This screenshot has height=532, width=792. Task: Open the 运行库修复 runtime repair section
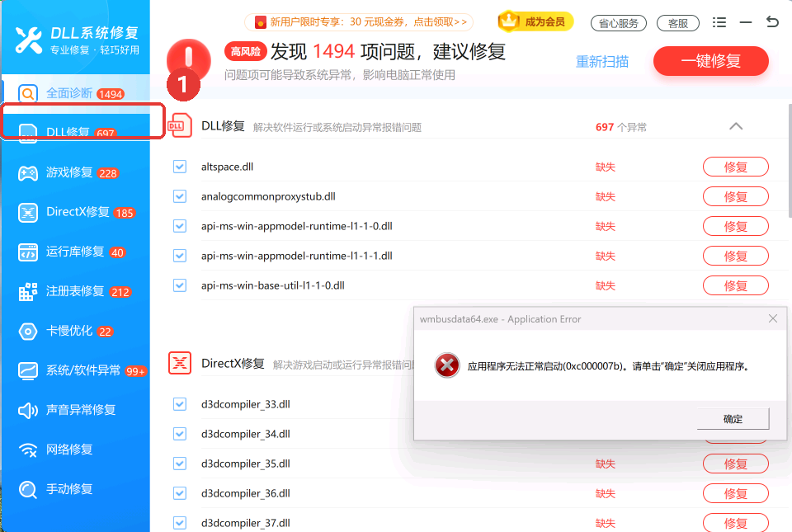click(x=76, y=252)
